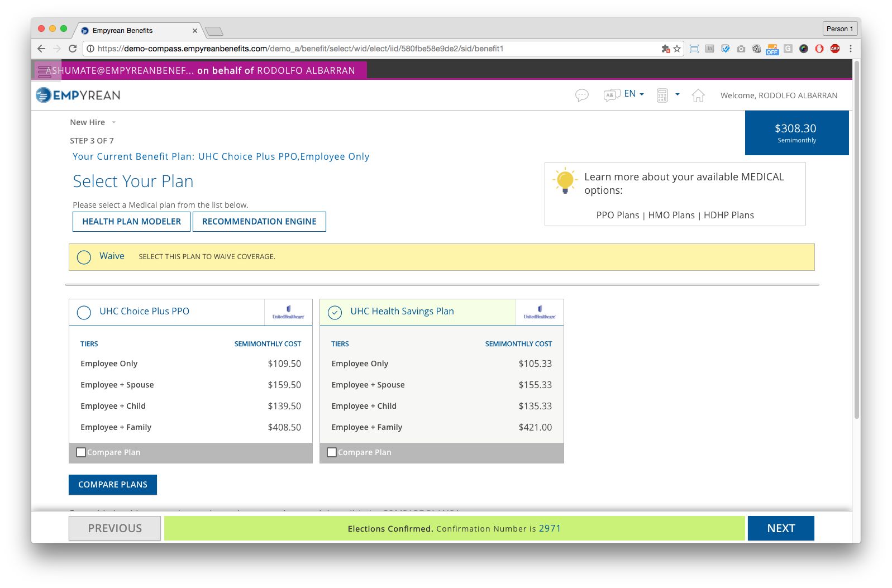892x588 pixels.
Task: Close the Empyrean Benefits tab
Action: point(194,31)
